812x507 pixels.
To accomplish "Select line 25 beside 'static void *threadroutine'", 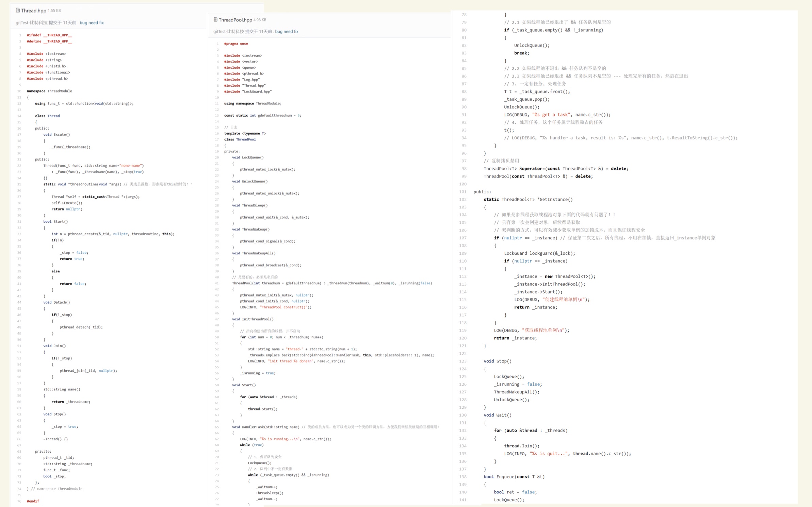I will coord(19,184).
